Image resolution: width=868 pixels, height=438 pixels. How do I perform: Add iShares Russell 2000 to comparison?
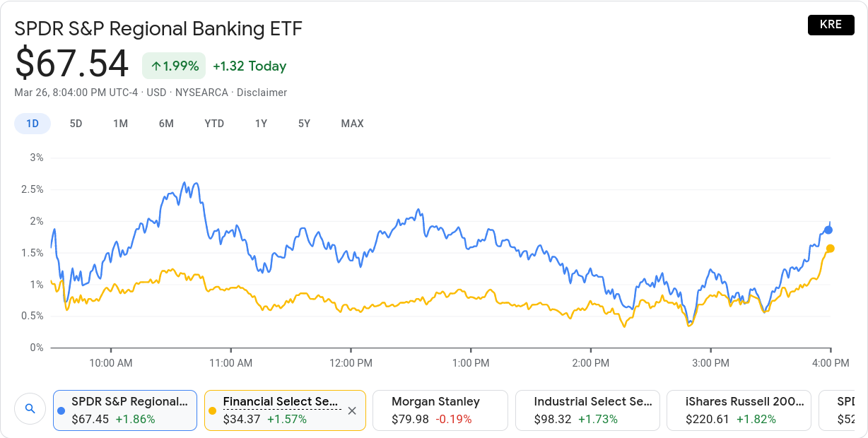click(x=739, y=410)
